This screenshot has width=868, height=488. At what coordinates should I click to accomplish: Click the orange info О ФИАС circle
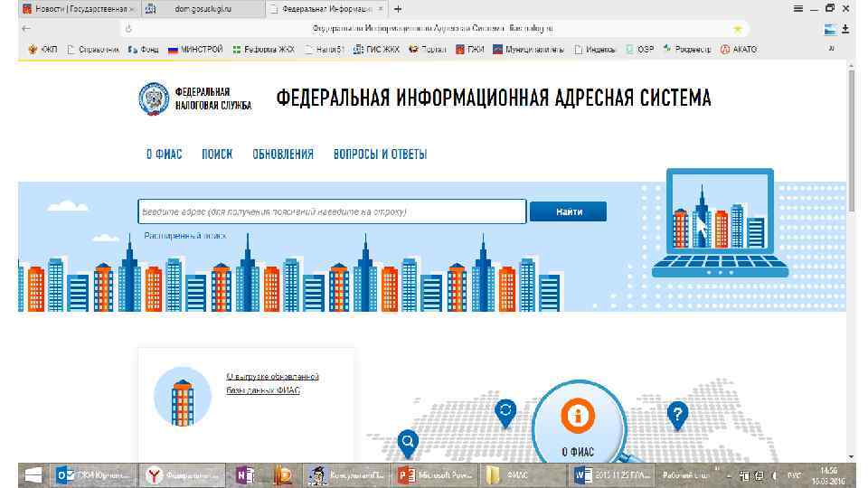[x=578, y=416]
